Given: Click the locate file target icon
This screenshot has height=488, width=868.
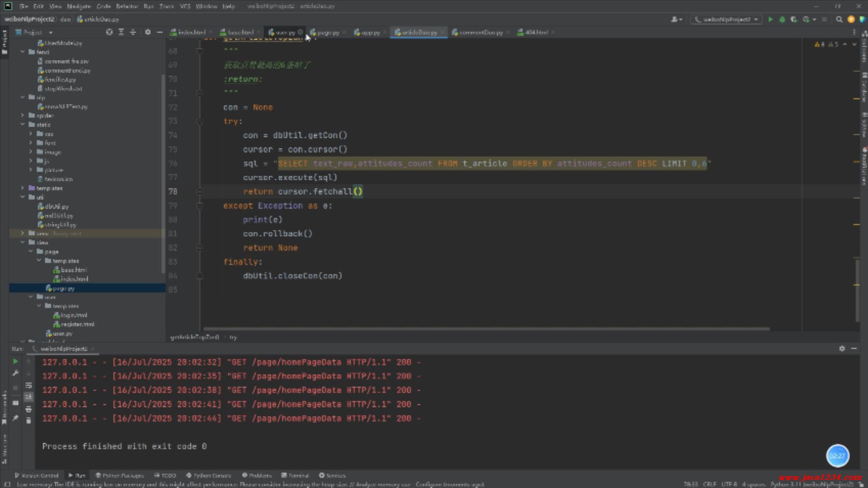Looking at the screenshot, I should pos(109,32).
